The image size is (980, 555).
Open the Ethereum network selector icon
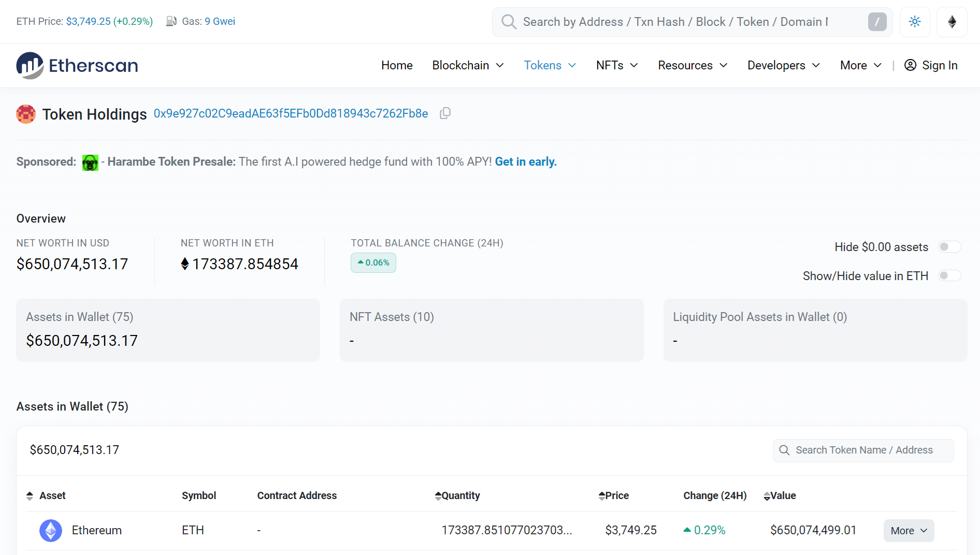click(952, 22)
